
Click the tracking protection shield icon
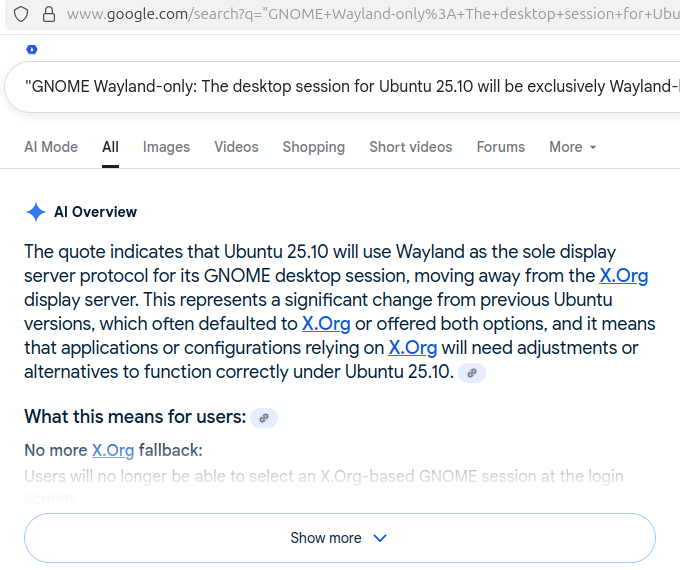tap(20, 14)
